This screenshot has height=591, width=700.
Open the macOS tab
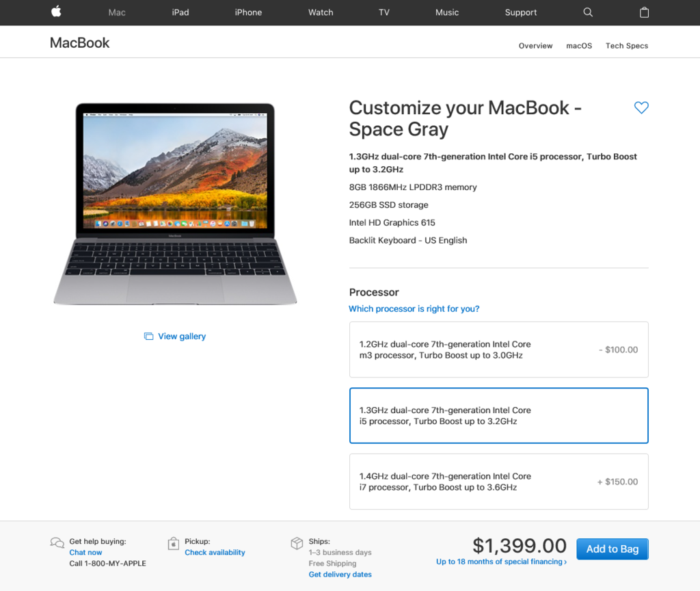coord(579,46)
